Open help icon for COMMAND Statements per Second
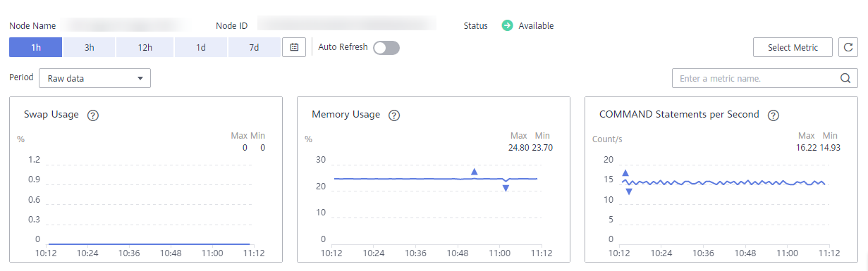 [773, 115]
